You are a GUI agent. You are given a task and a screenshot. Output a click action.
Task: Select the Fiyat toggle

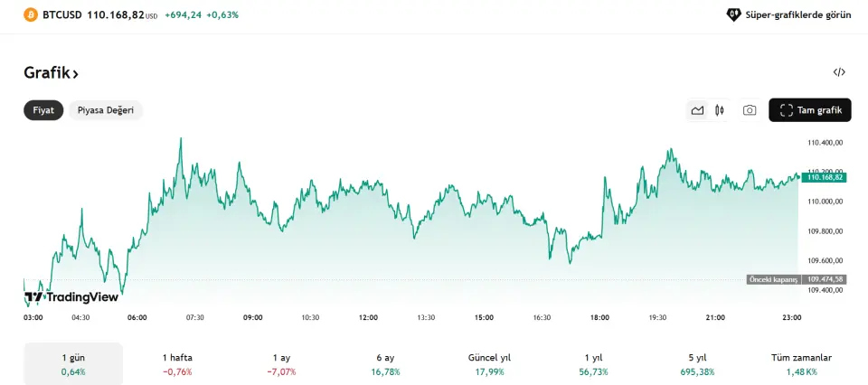coord(43,110)
